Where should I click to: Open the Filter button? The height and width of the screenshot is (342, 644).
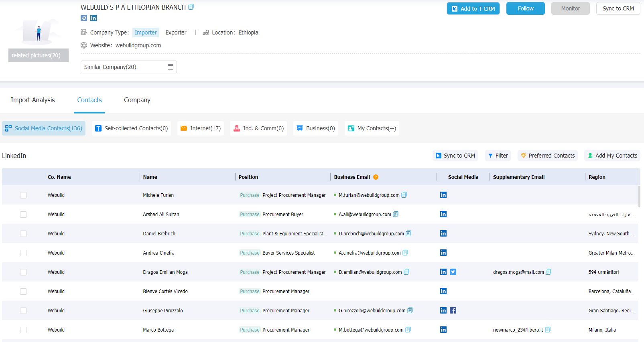[x=498, y=156]
